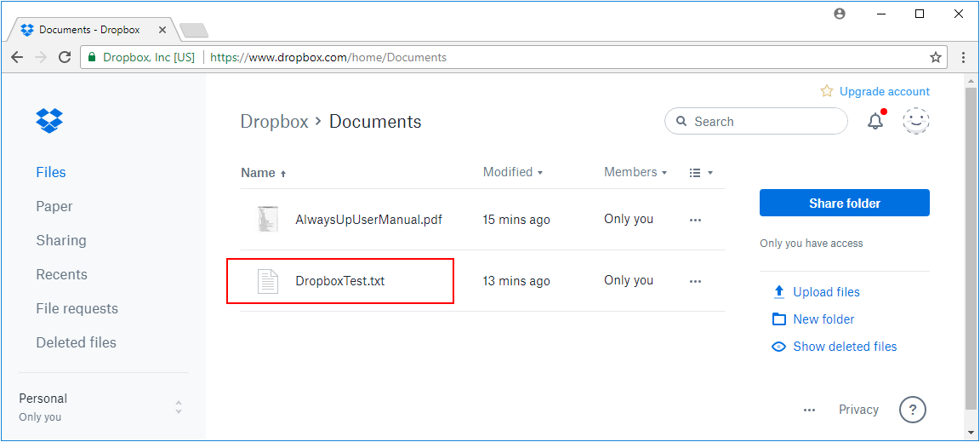Open the DropboxTest.txt file name
Image resolution: width=980 pixels, height=442 pixels.
(340, 281)
